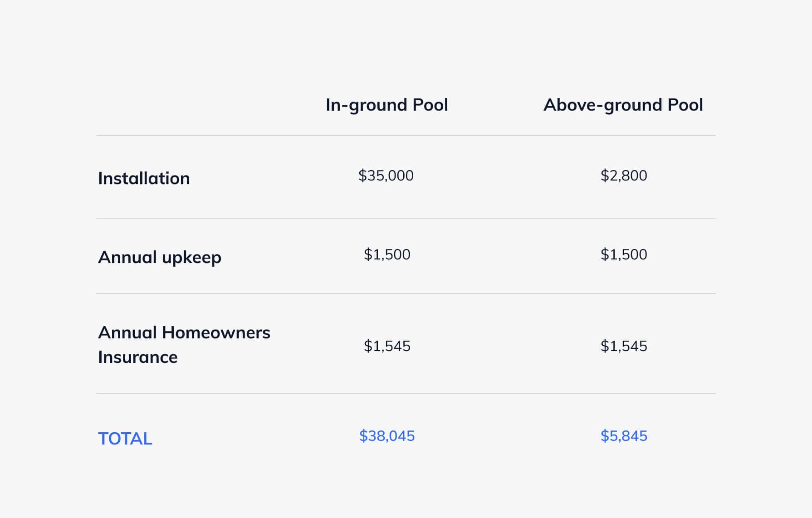Click the Above-ground Pool column header
Viewport: 812px width, 518px height.
click(623, 105)
